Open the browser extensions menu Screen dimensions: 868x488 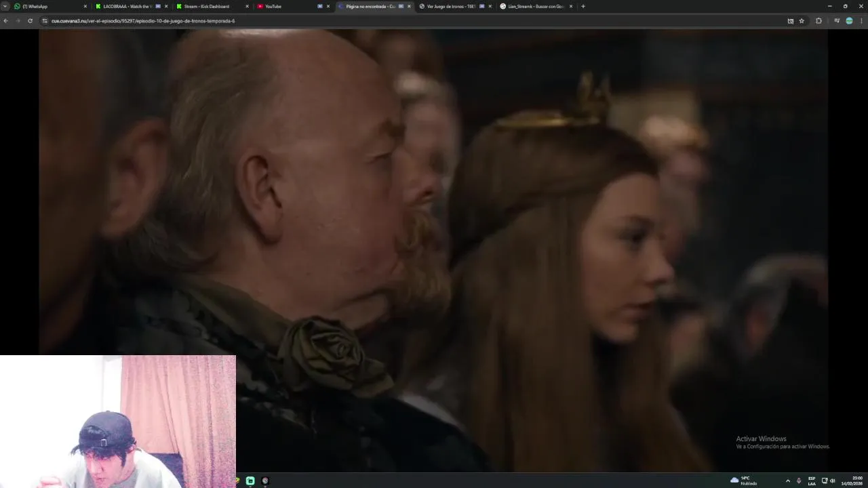click(818, 21)
